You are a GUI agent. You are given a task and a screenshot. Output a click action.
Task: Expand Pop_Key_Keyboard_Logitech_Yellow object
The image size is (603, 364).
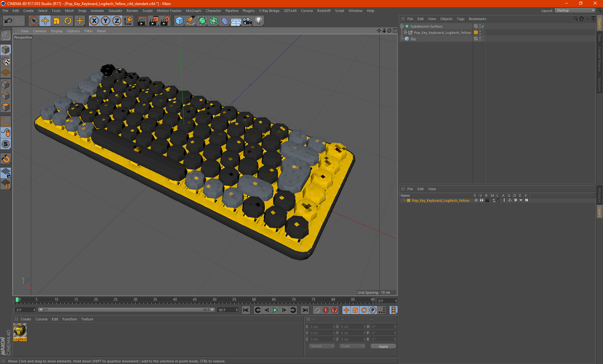405,33
